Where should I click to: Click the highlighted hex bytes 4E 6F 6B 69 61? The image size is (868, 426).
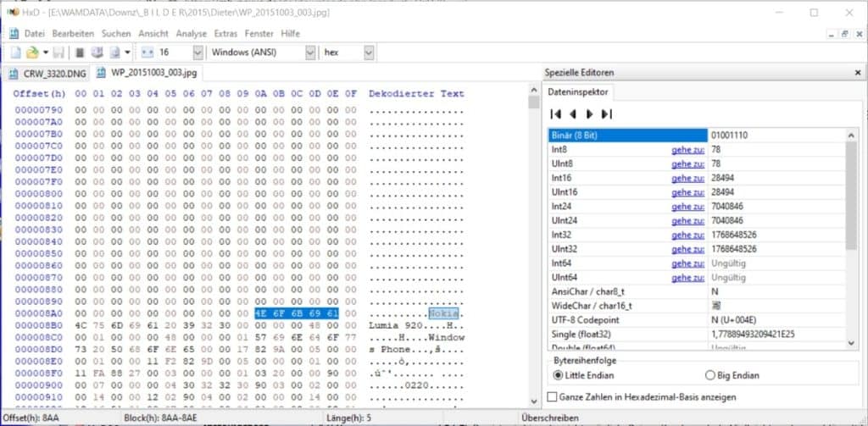pyautogui.click(x=296, y=313)
